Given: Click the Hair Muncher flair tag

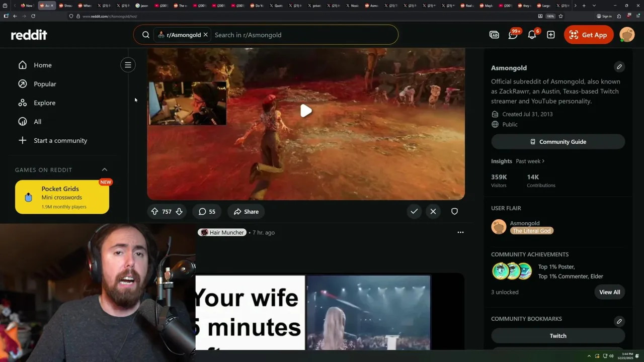Looking at the screenshot, I should (222, 232).
